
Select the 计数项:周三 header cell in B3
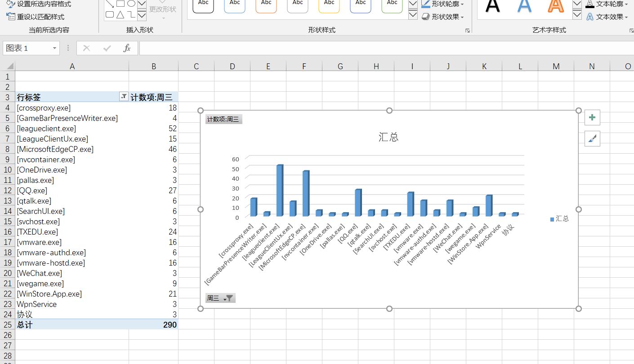[153, 97]
